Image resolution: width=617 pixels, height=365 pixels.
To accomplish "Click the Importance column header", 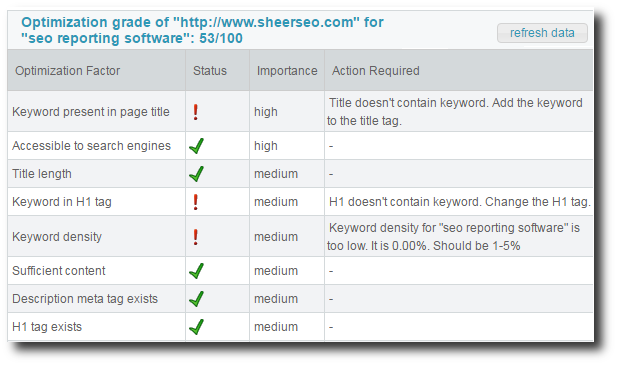I will click(287, 71).
